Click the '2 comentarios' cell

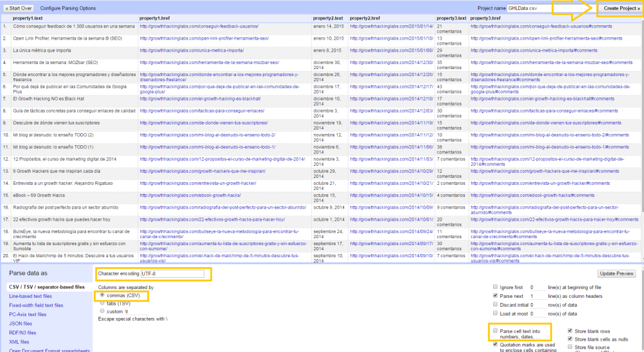point(451,184)
